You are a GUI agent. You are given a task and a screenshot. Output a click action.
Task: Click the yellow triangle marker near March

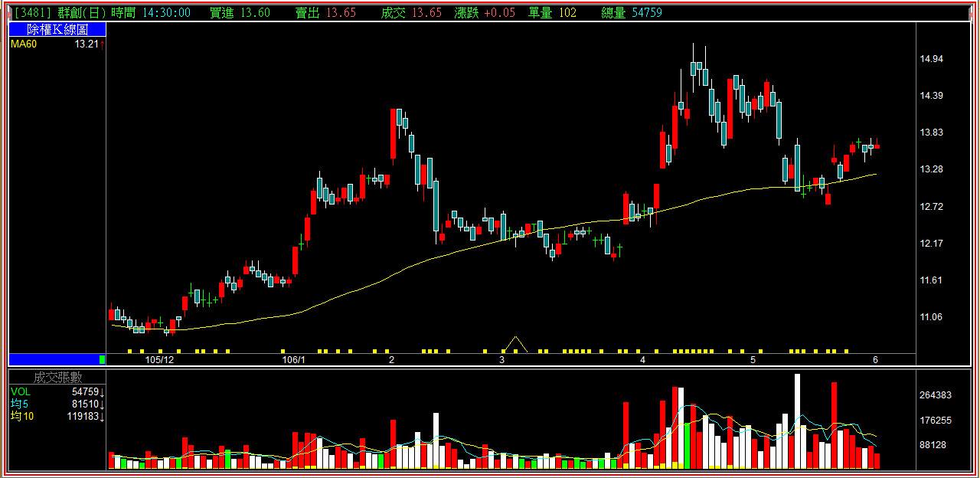click(517, 343)
